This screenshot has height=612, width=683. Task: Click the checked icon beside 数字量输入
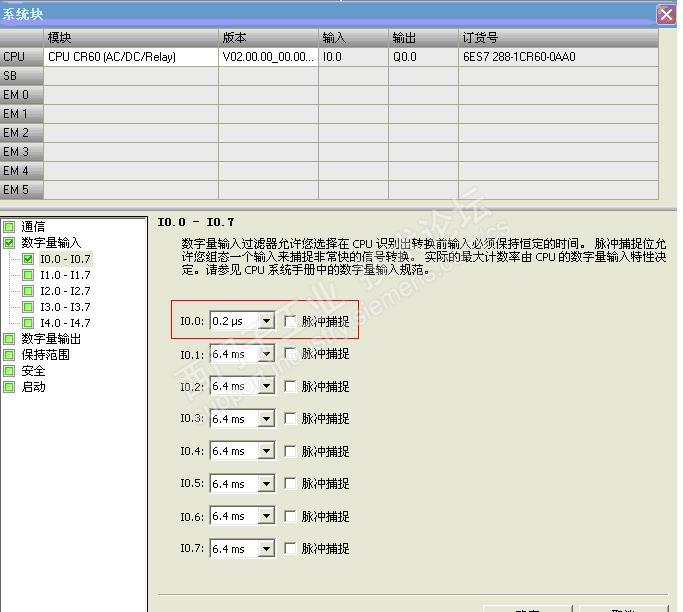click(x=9, y=243)
